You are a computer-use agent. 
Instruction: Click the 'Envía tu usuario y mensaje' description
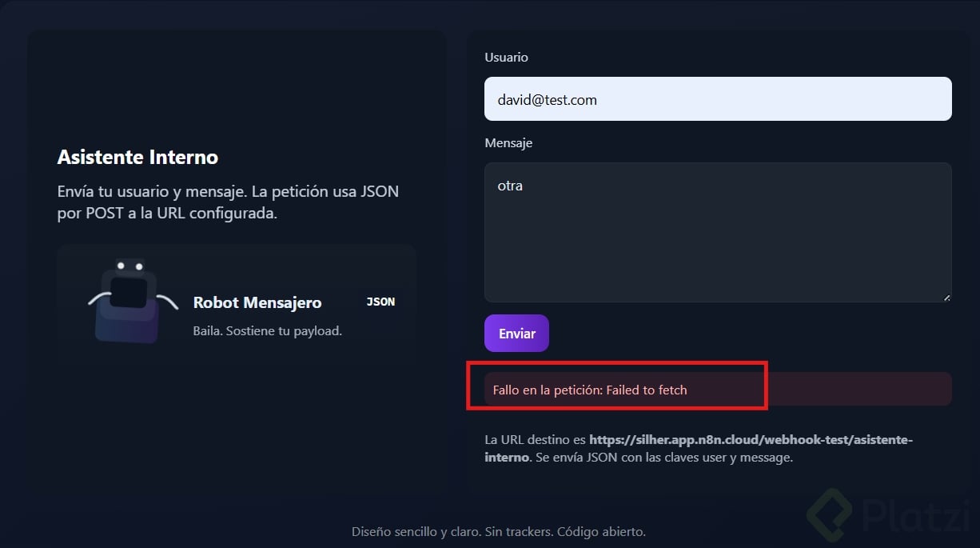[228, 202]
